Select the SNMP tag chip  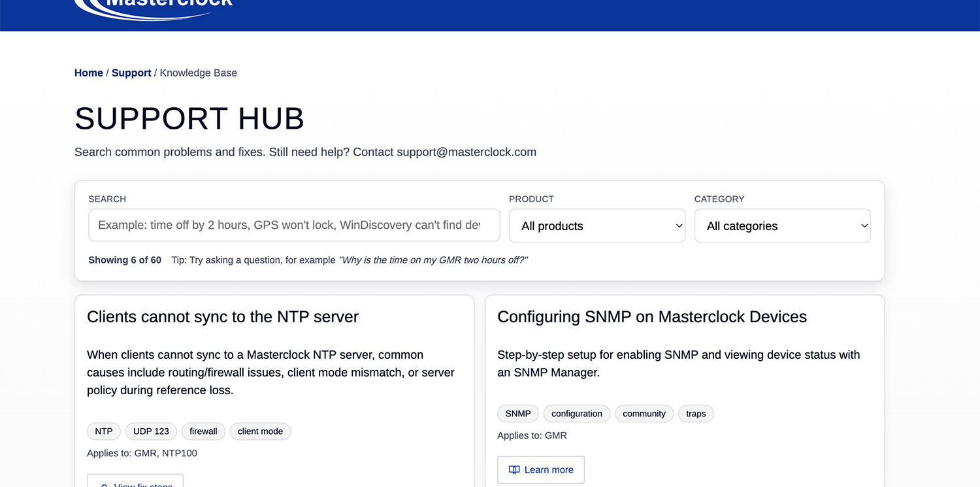pos(518,414)
